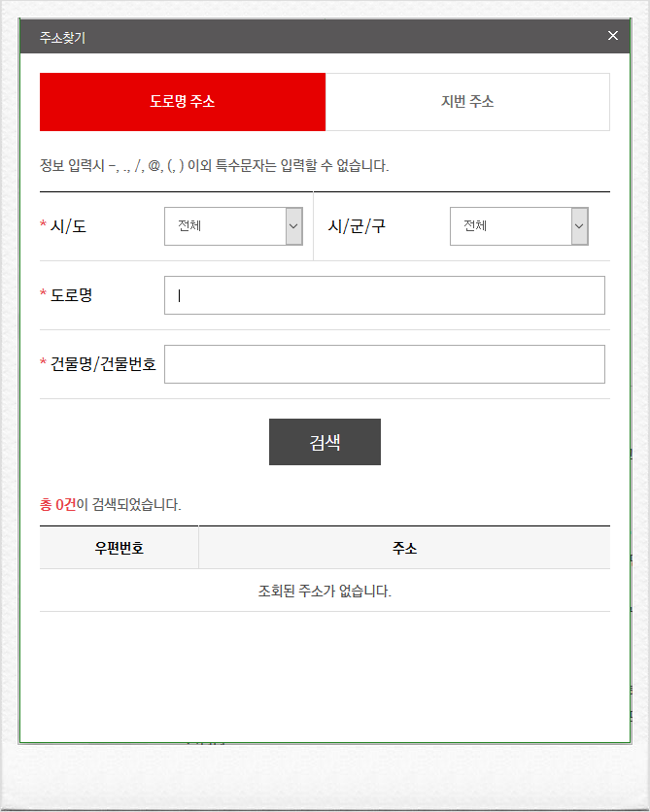Viewport: 650px width, 812px height.
Task: Click the 주소찾기 title text
Action: coord(63,38)
